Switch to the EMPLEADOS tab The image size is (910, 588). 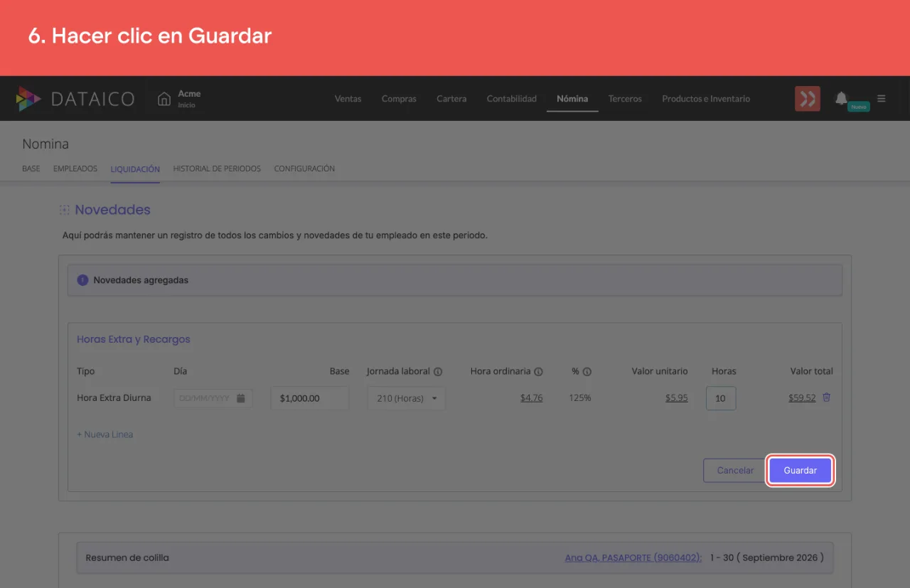[75, 169]
